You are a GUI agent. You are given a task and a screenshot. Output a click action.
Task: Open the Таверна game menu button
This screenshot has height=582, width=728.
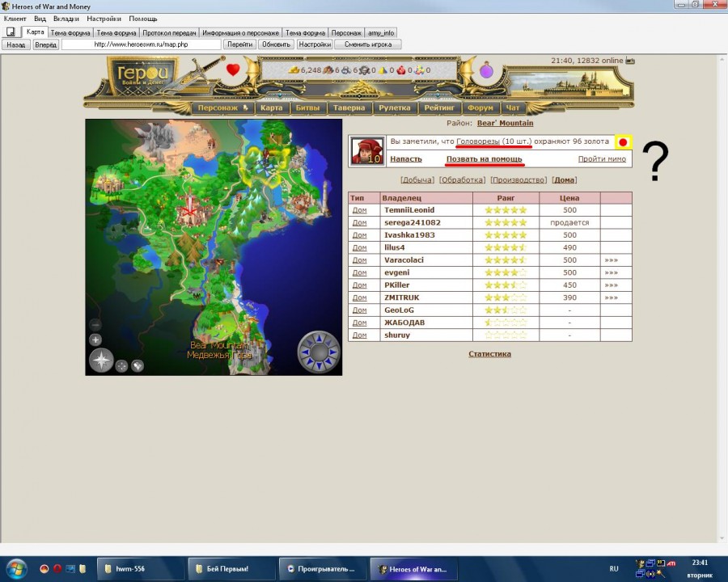tap(349, 108)
